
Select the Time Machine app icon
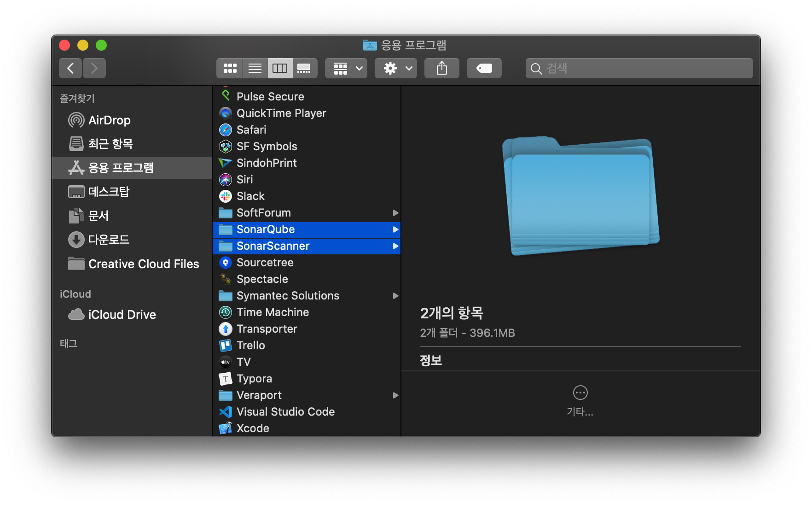pos(226,312)
